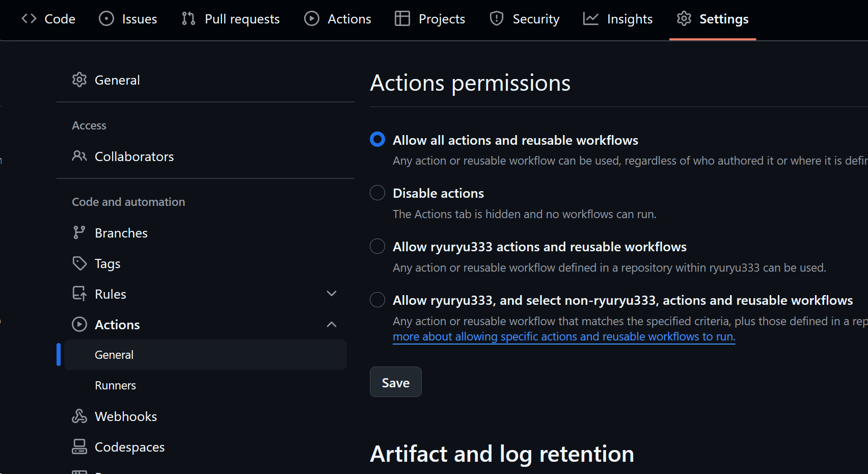Click the 'Code and automation' section label
Image resolution: width=868 pixels, height=474 pixels.
[128, 202]
